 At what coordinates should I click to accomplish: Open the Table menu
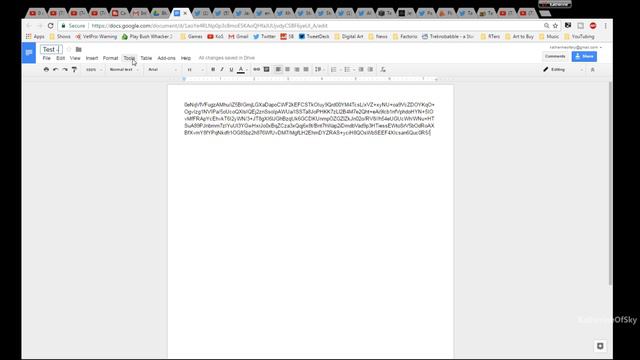tap(146, 58)
